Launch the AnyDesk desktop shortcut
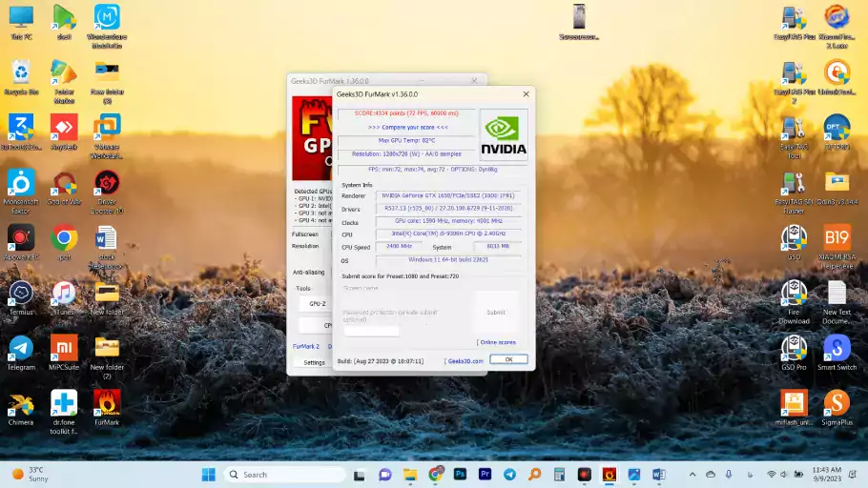This screenshot has width=868, height=488. tap(64, 132)
